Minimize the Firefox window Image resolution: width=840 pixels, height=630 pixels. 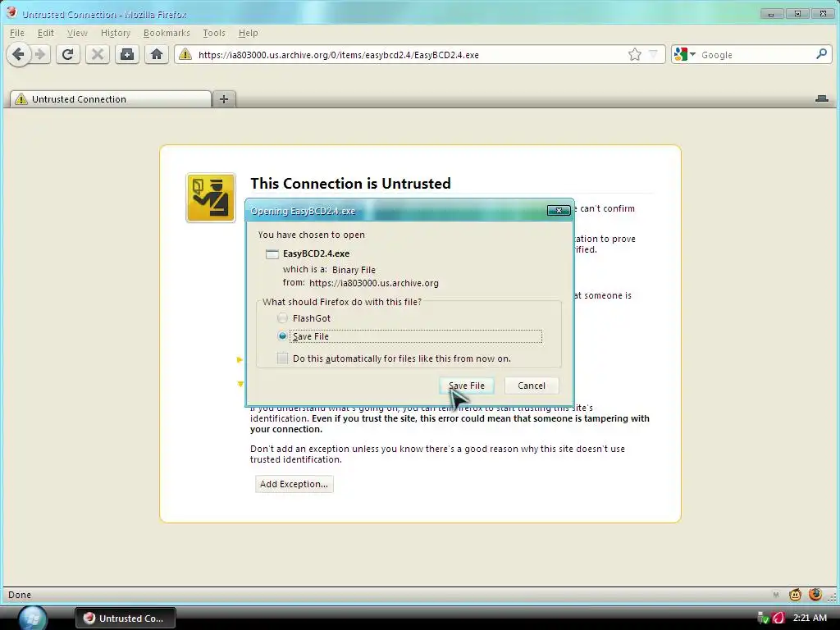tap(771, 14)
